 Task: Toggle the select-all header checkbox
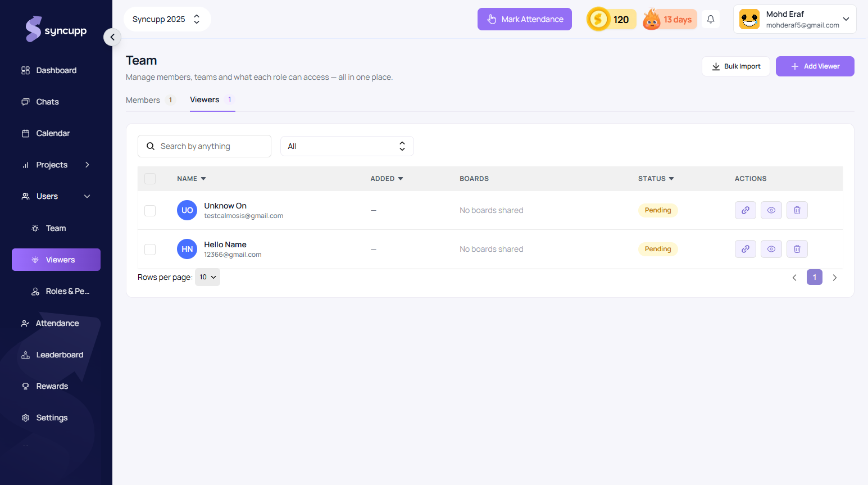pyautogui.click(x=150, y=179)
